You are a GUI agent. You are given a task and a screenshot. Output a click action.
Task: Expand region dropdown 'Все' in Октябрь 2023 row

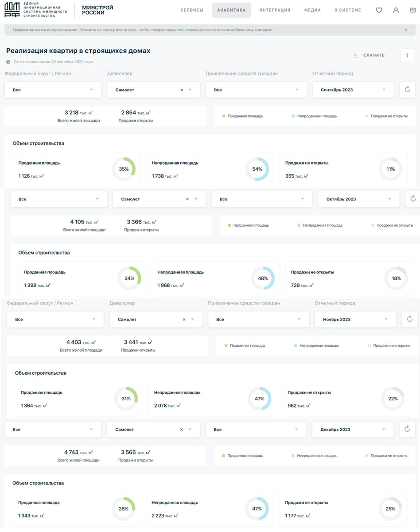(59, 199)
